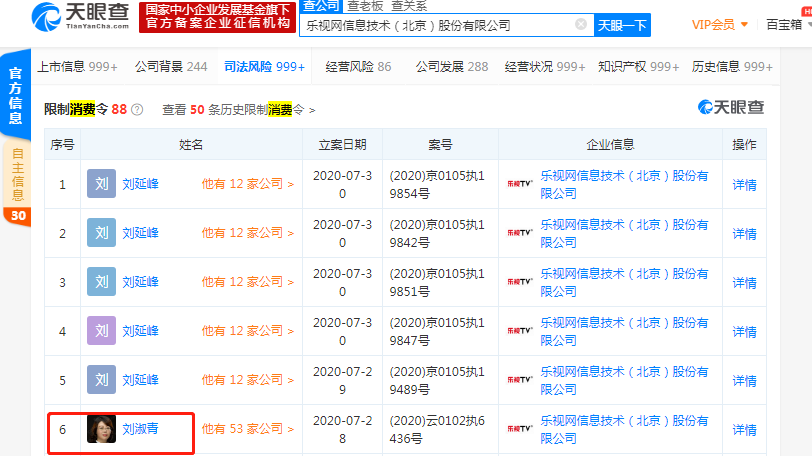Open the 公司发展 tab
The width and height of the screenshot is (812, 456).
coord(452,67)
